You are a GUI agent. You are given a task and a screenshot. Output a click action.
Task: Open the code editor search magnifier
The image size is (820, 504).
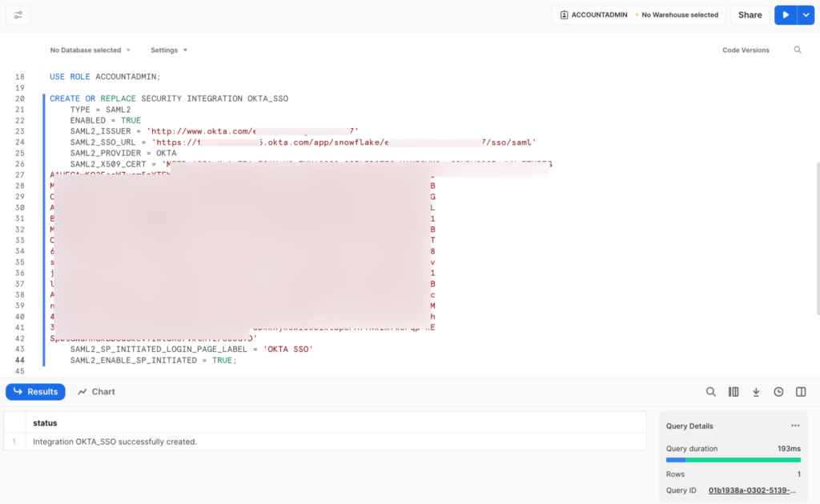[x=798, y=50]
